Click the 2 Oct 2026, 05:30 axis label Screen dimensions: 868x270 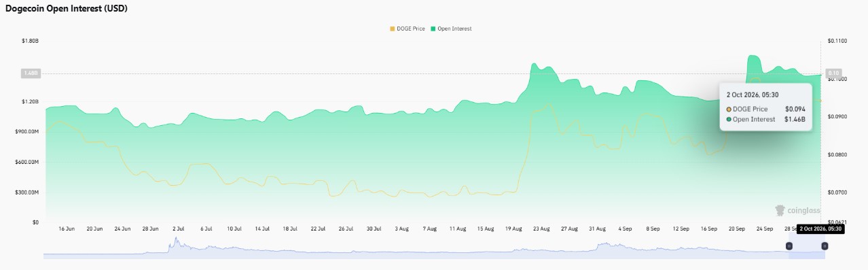point(820,229)
